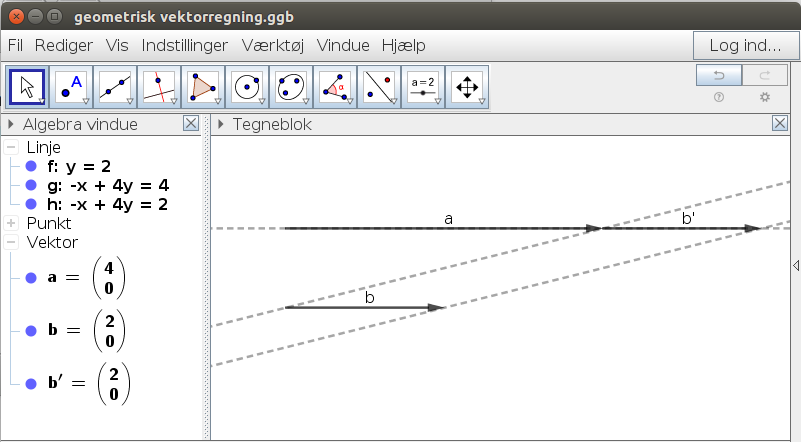Select the Move Graphics View tool
The width and height of the screenshot is (801, 442).
click(467, 87)
